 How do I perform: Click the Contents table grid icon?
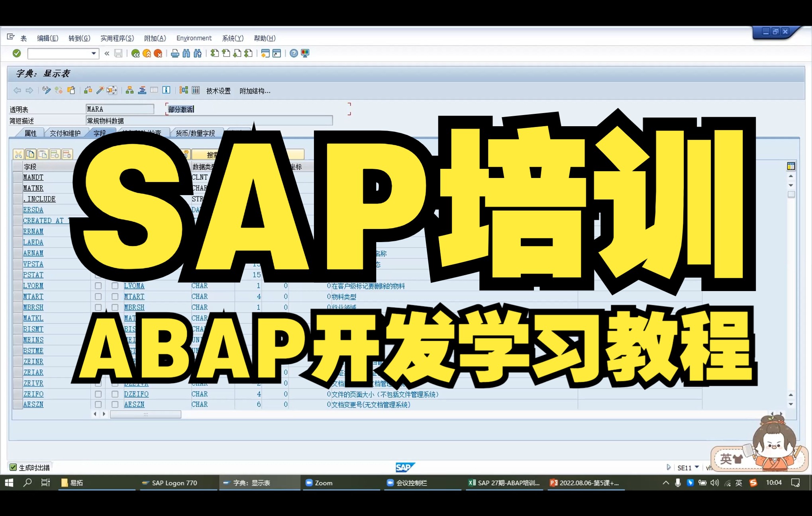click(196, 90)
